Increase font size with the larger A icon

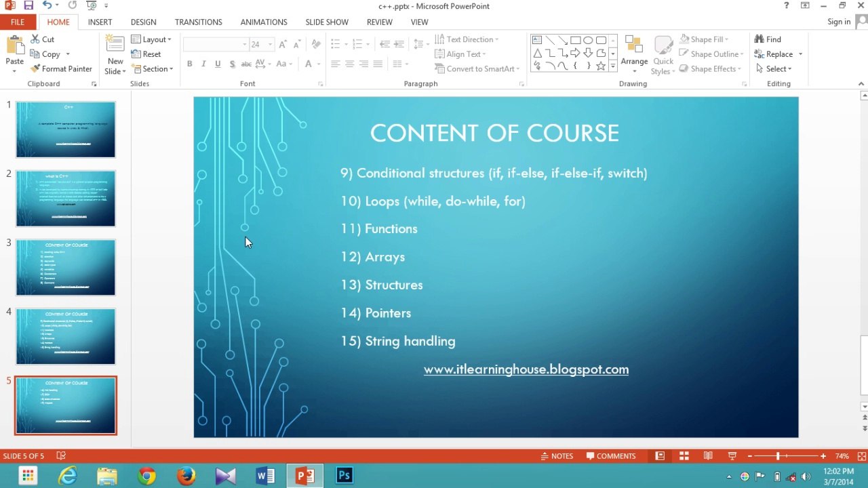[x=283, y=44]
